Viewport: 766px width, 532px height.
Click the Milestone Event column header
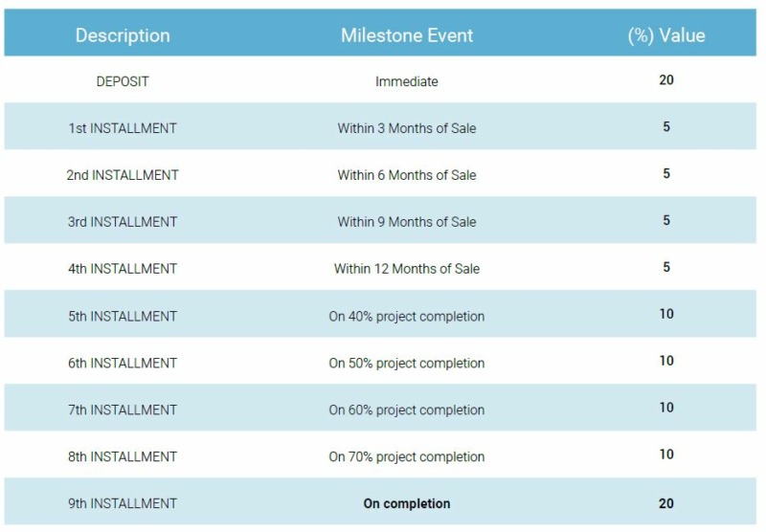[x=407, y=35]
